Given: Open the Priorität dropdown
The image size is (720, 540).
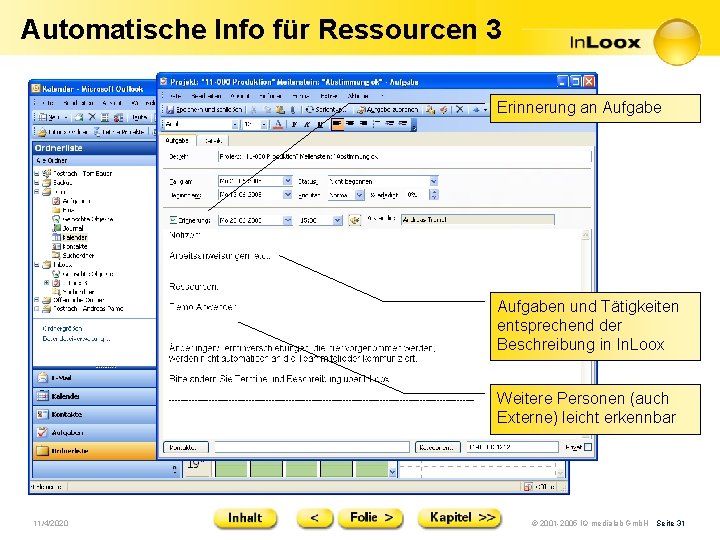Looking at the screenshot, I should click(x=360, y=195).
